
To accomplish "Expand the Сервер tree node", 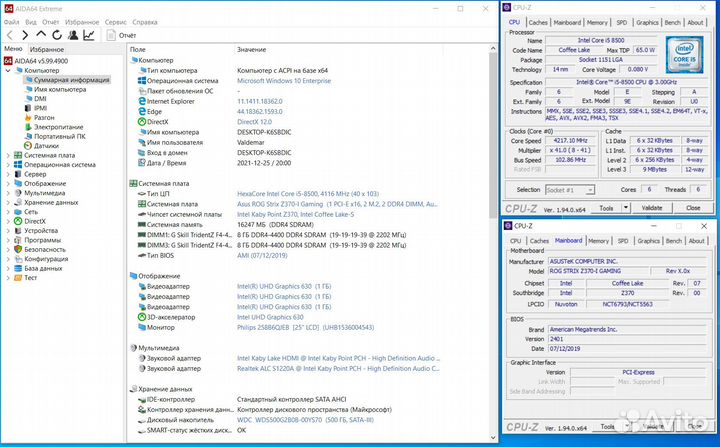I will coord(8,174).
